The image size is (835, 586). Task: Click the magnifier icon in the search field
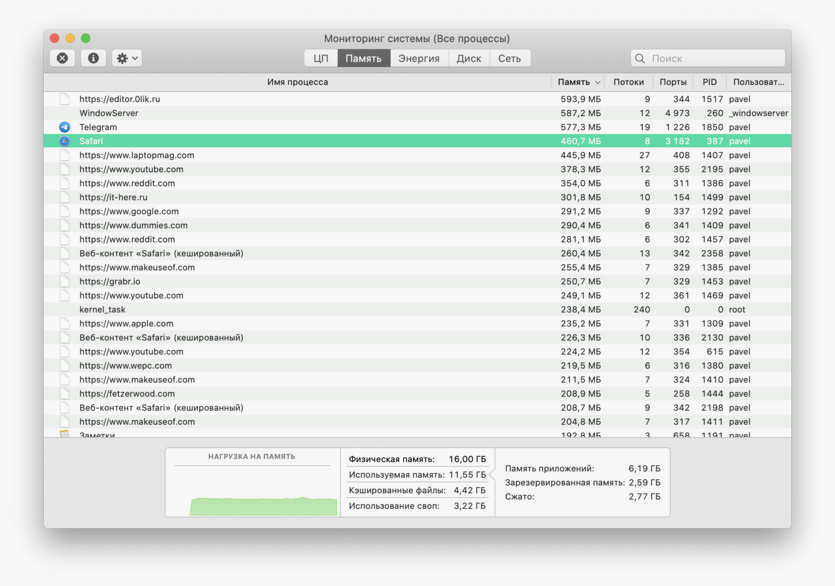tap(640, 58)
